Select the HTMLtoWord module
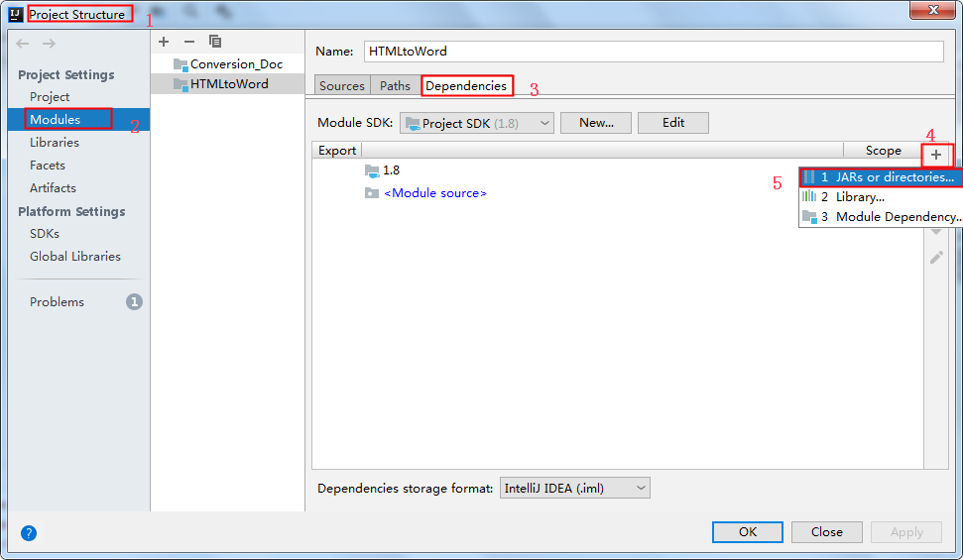963x560 pixels. (228, 84)
